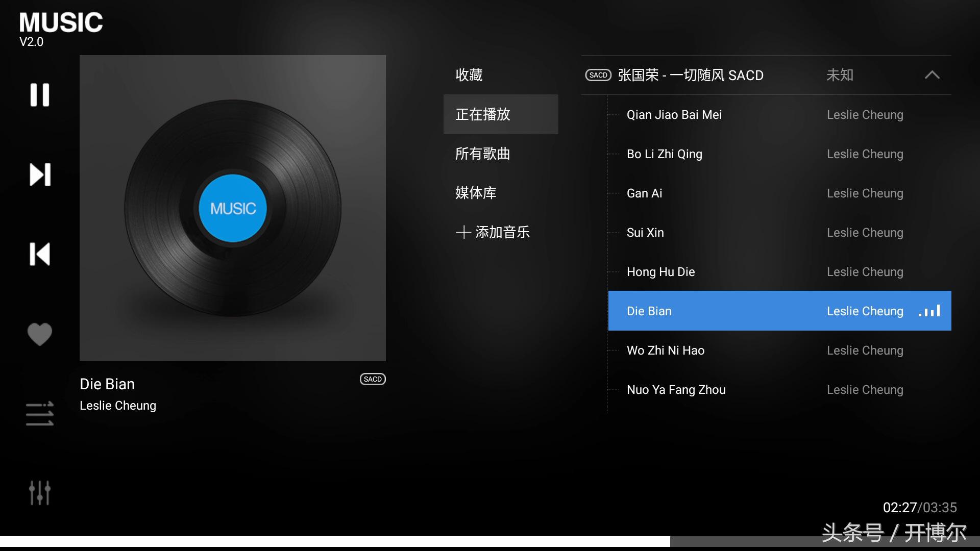This screenshot has height=551, width=980.
Task: Play Hong Hu Die from list
Action: click(x=779, y=272)
